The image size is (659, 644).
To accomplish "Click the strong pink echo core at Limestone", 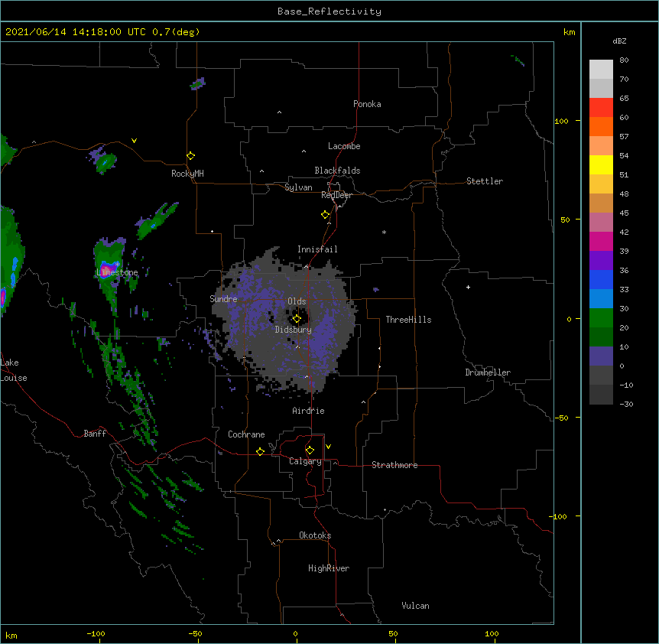I will pos(106,269).
